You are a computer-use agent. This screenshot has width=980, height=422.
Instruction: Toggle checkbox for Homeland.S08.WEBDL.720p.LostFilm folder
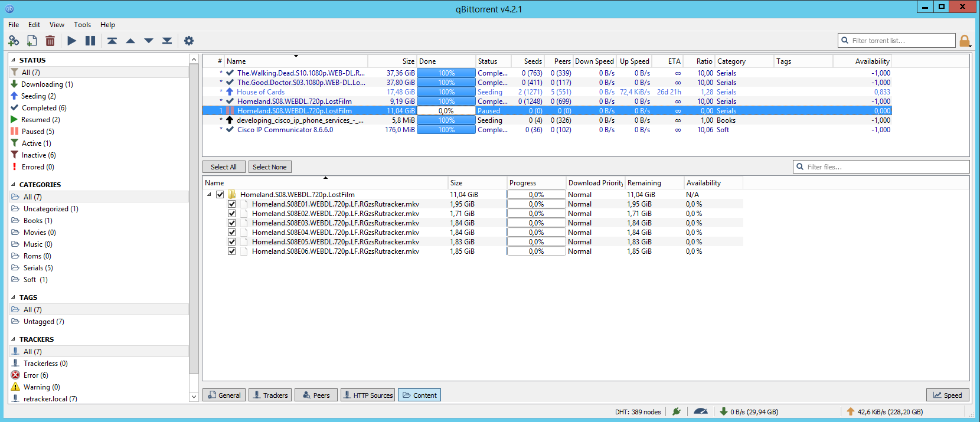tap(220, 195)
